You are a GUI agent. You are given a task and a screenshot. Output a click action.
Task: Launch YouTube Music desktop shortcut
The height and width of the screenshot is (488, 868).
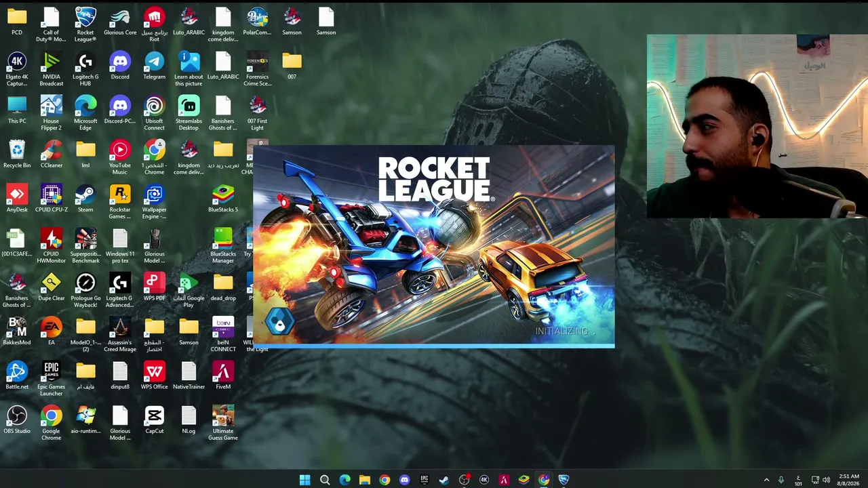[x=120, y=157]
